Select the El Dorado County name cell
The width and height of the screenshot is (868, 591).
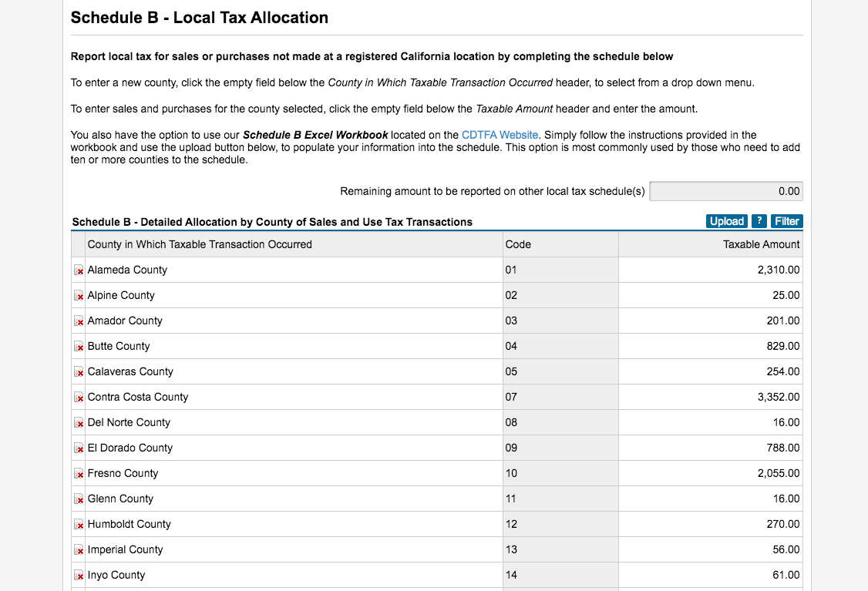294,448
